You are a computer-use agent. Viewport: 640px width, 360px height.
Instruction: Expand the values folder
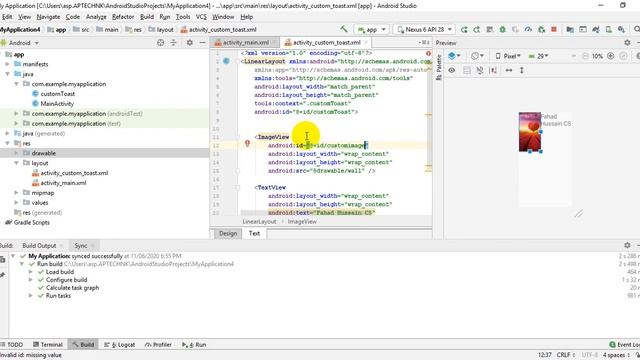click(16, 202)
